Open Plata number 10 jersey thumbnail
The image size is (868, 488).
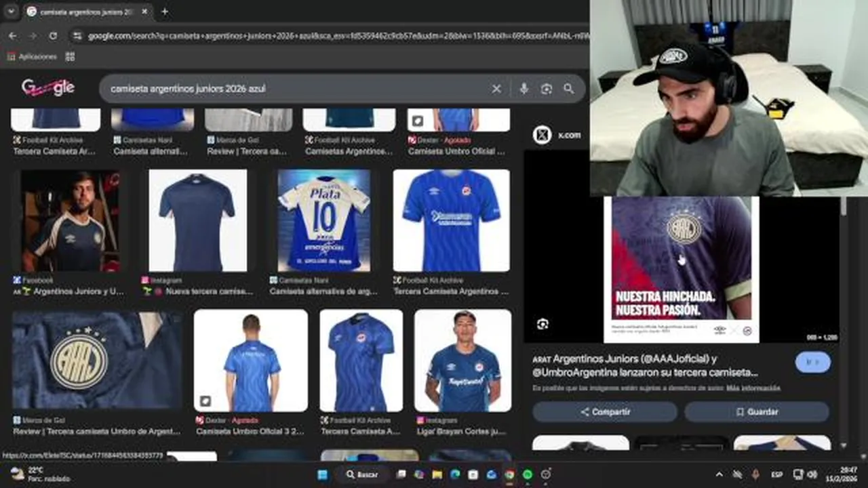tap(324, 221)
